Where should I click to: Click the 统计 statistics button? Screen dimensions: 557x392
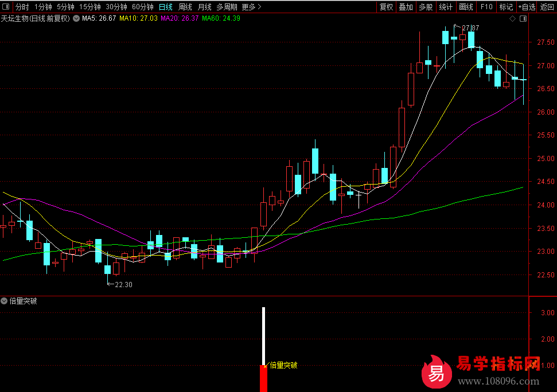(x=446, y=7)
